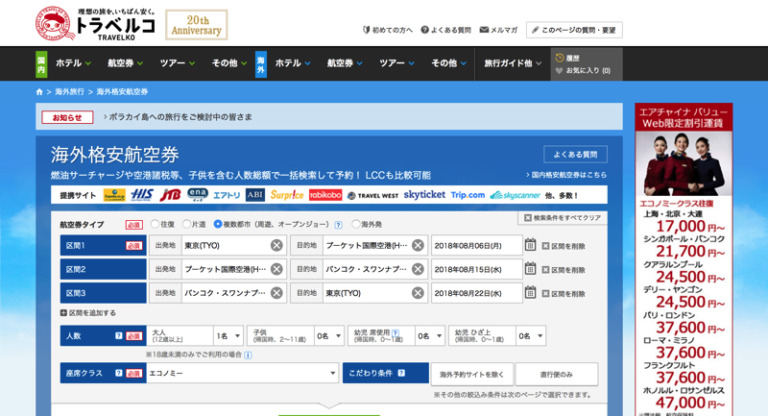The width and height of the screenshot is (768, 416).
Task: Click 区間1 date field 2018年08月06日
Action: (477, 245)
